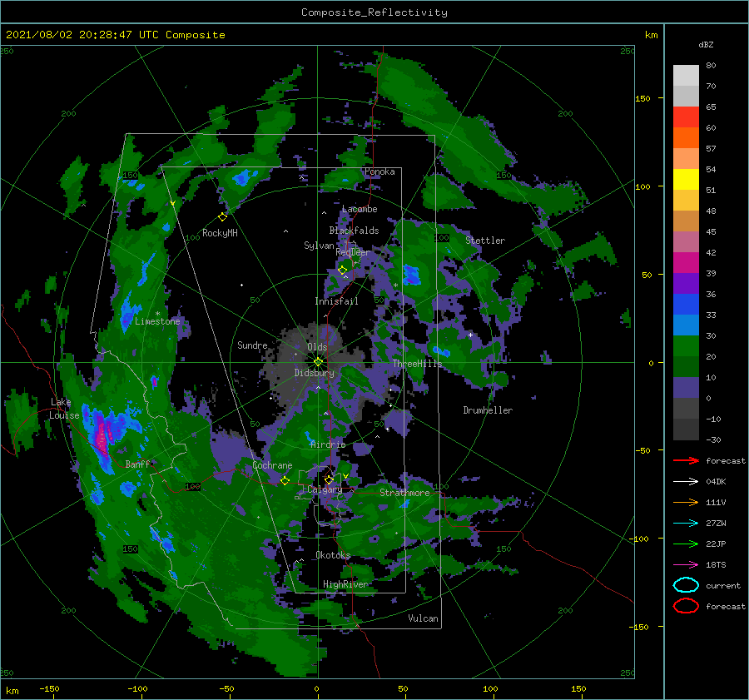
Task: Click the Calgary city label
Action: 325,489
